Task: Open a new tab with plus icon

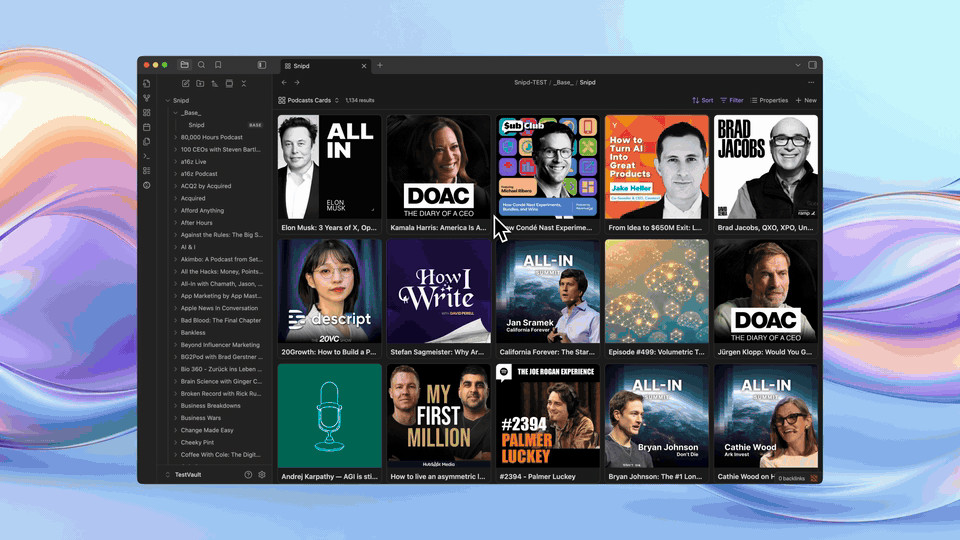Action: tap(380, 65)
